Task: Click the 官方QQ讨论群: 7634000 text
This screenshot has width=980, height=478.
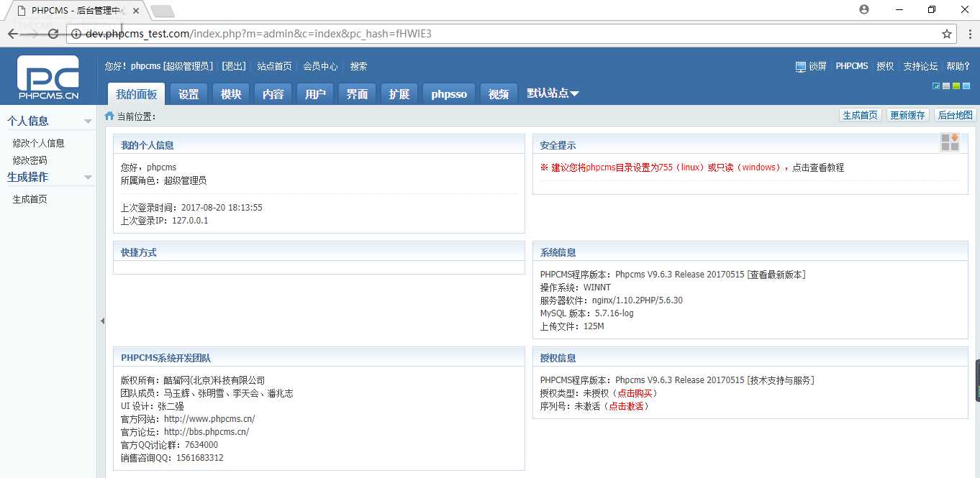Action: click(x=169, y=445)
